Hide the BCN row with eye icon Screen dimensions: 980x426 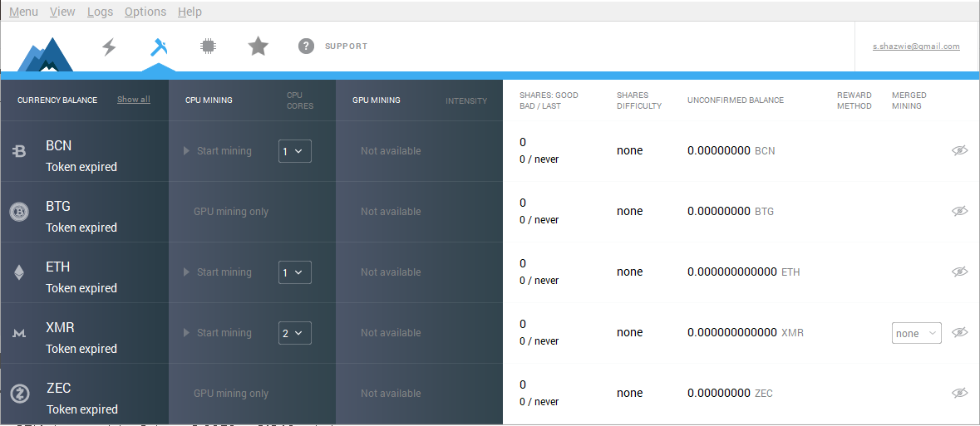tap(959, 150)
